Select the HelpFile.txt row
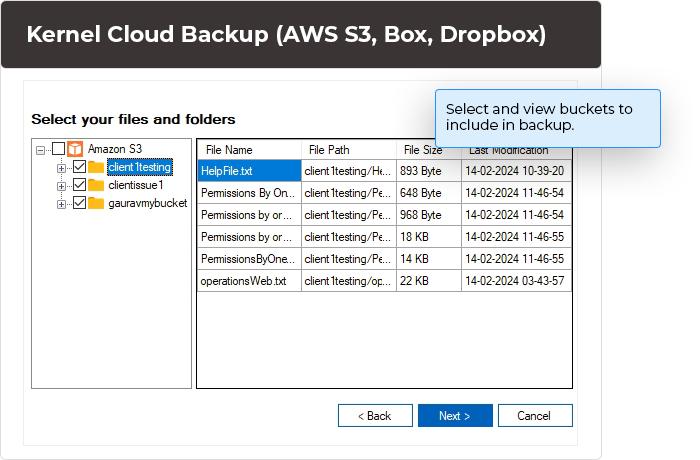Viewport: 700px width, 460px height. 248,171
